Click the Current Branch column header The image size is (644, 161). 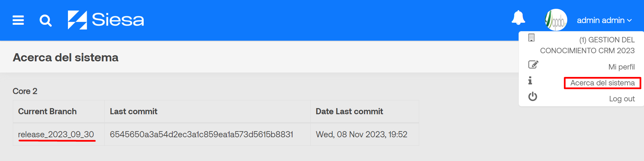point(47,111)
